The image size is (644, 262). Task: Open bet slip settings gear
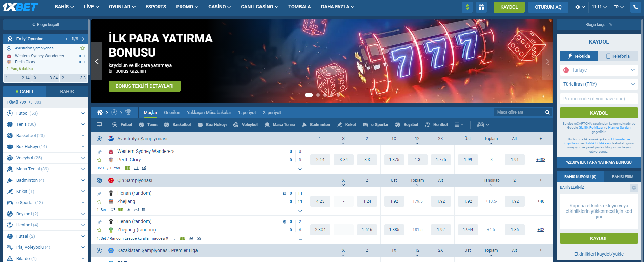[x=634, y=187]
